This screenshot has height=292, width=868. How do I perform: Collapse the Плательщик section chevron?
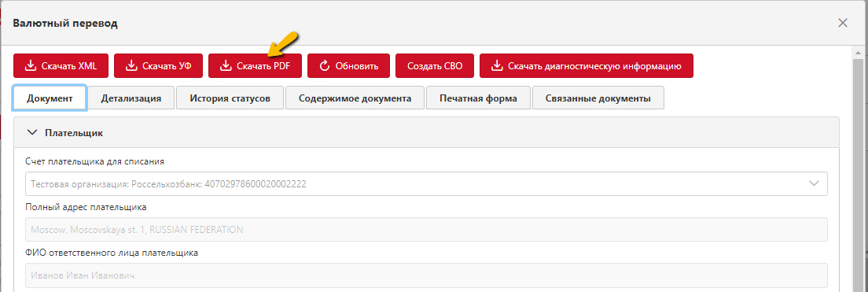33,133
